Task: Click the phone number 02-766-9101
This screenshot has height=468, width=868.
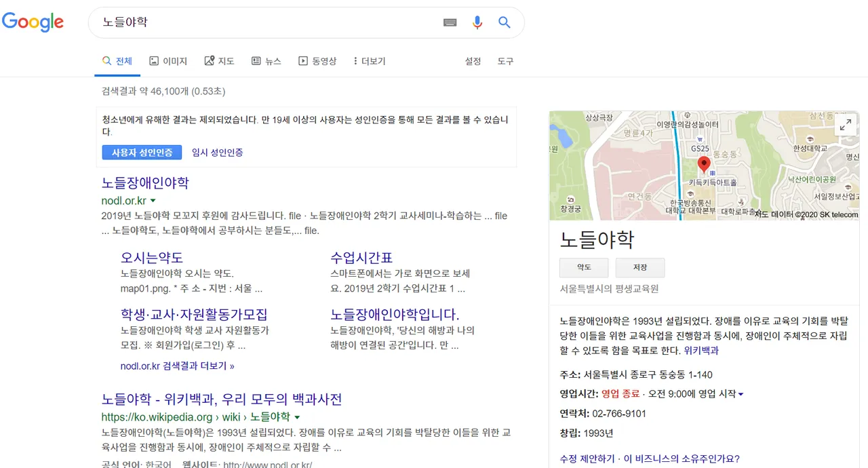Action: (x=619, y=414)
